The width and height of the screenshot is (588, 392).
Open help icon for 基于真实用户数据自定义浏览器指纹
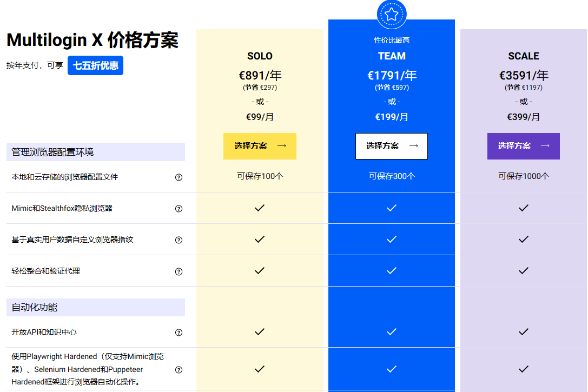179,240
